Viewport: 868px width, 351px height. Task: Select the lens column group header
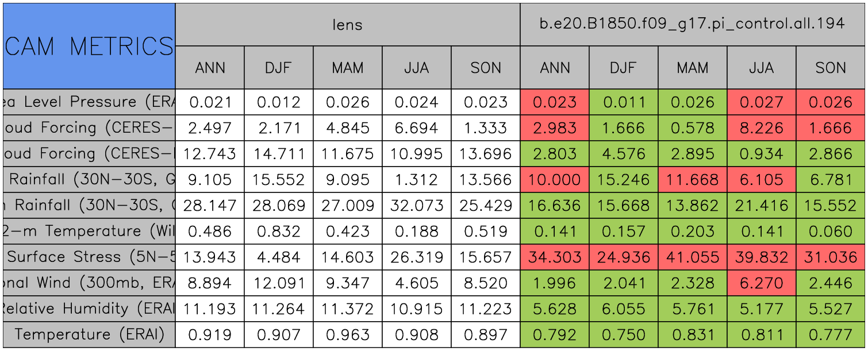[x=347, y=25]
